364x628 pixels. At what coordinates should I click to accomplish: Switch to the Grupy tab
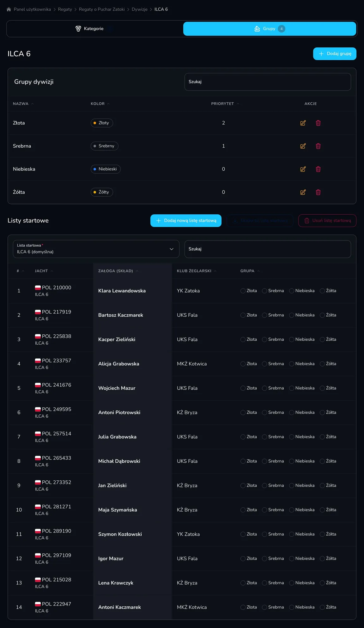270,29
